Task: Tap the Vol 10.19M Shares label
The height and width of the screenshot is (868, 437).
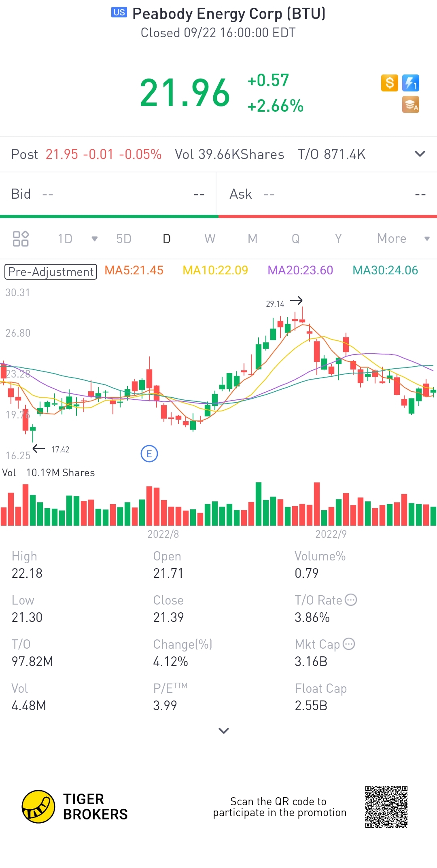Action: tap(49, 473)
